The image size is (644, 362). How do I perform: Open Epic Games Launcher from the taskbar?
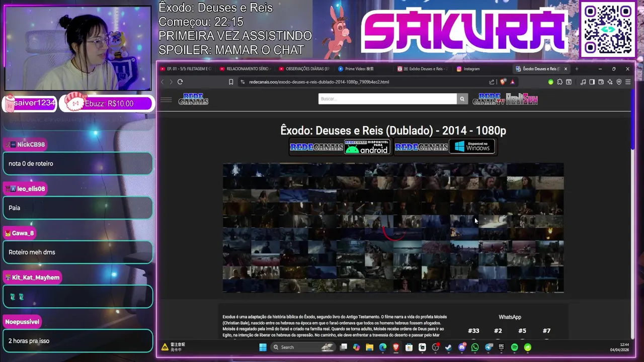pyautogui.click(x=501, y=347)
